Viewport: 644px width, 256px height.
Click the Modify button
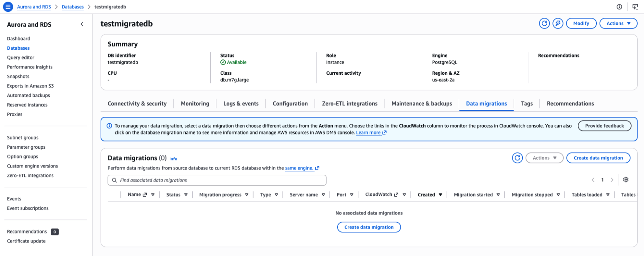tap(581, 23)
